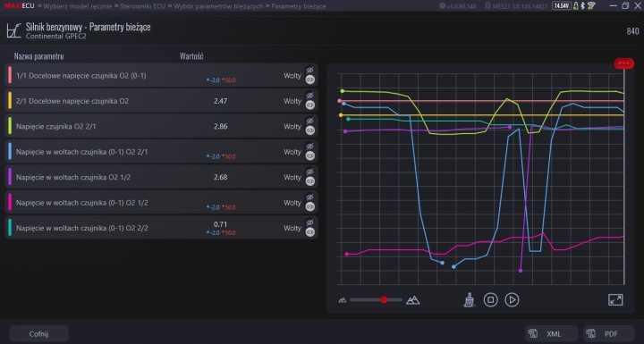644x344 pixels.
Task: Toggle eye icon for O2 2/2 voltage row
Action: 310,232
